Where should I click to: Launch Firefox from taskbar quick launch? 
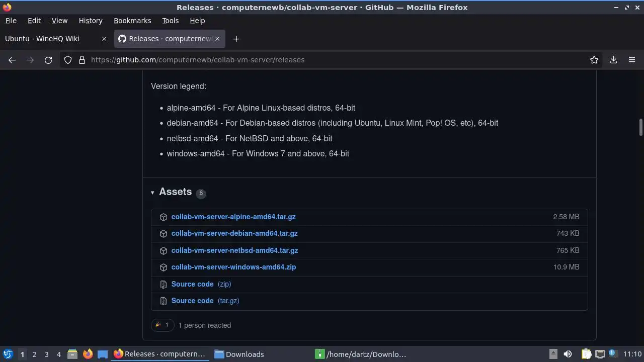(88, 354)
